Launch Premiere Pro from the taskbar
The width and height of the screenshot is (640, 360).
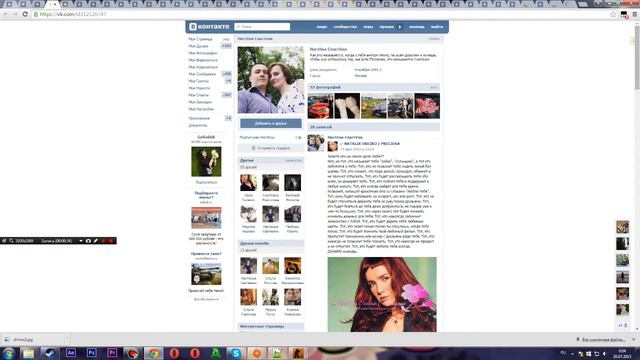tap(112, 353)
